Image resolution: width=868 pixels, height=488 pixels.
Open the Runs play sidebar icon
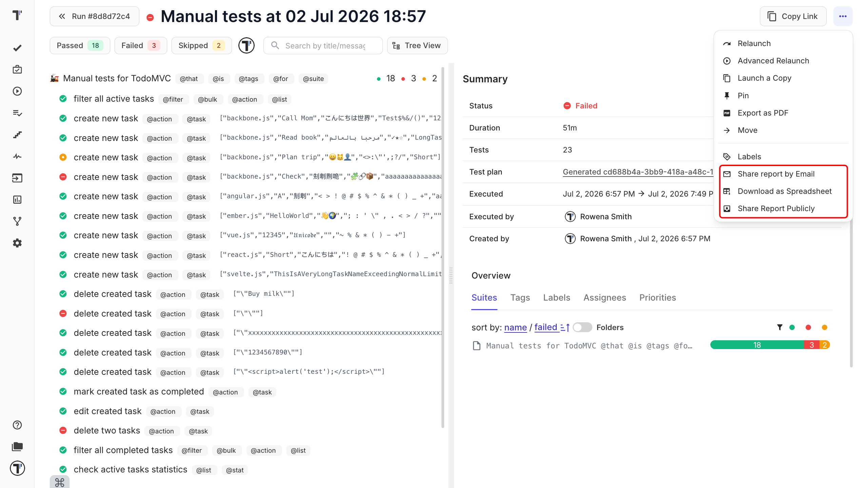click(x=17, y=91)
